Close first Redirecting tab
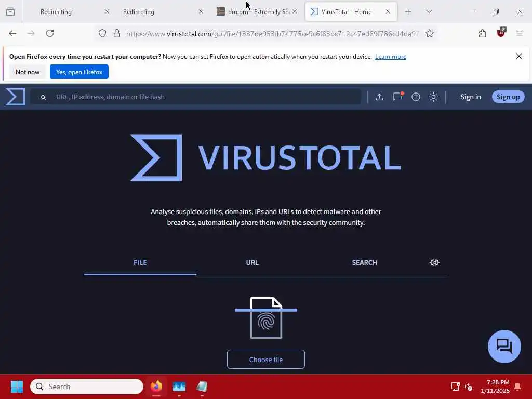Screen dimensions: 532x399 pos(107,11)
